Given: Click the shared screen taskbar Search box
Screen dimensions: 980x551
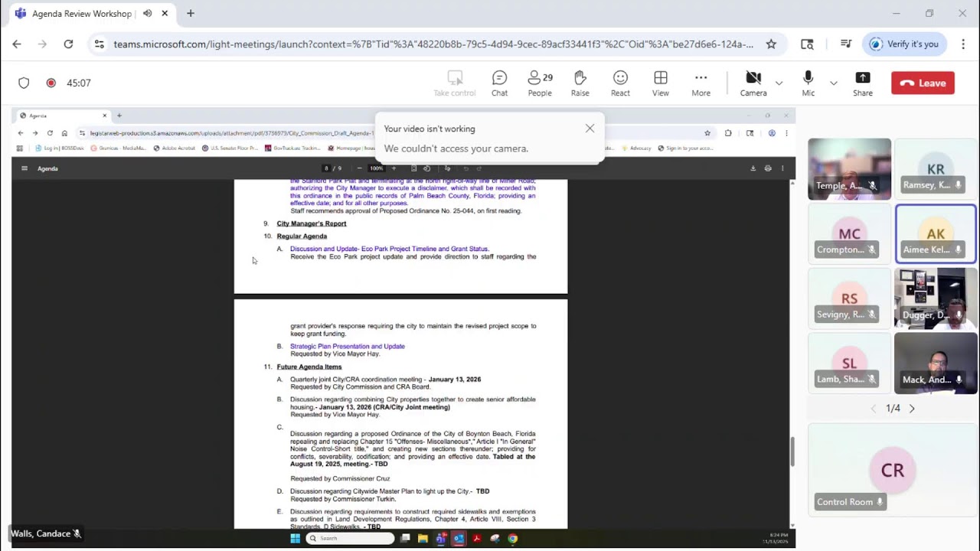Looking at the screenshot, I should [x=350, y=538].
